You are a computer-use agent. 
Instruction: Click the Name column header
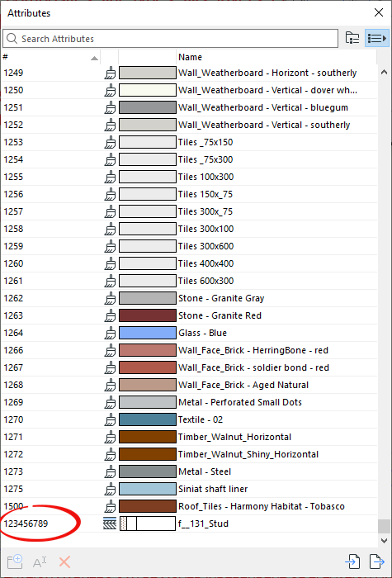coord(276,57)
